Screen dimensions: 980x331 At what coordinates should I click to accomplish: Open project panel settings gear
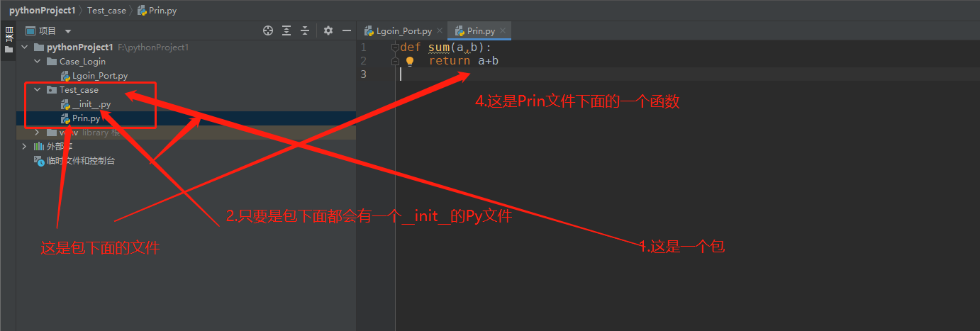point(328,30)
